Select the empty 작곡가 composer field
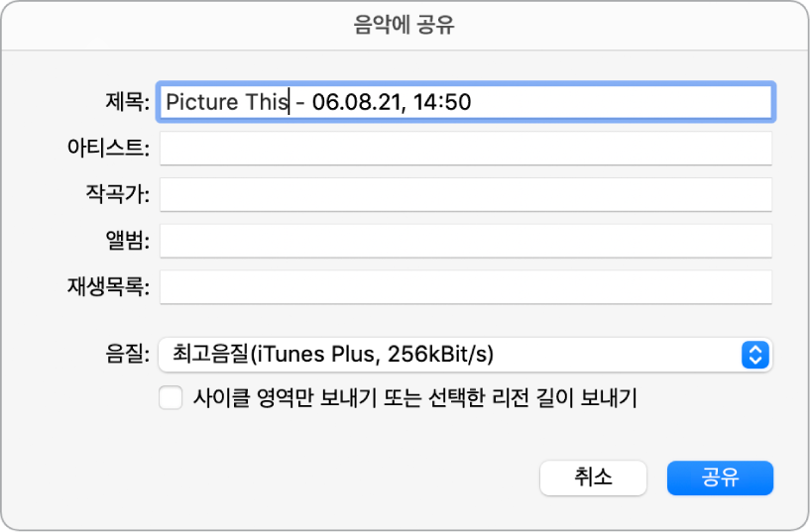Screen dimensions: 810x532 pyautogui.click(x=465, y=194)
